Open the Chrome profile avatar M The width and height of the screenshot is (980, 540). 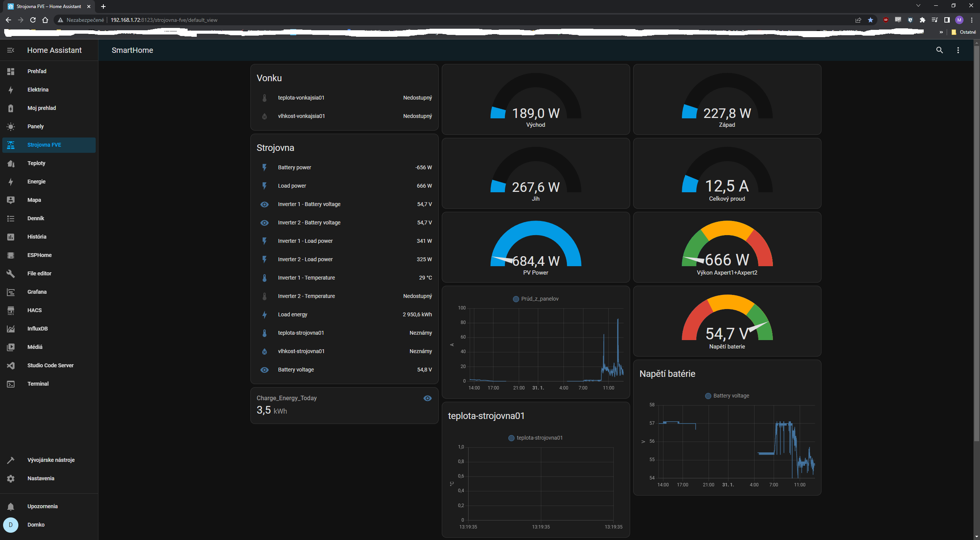(x=959, y=20)
